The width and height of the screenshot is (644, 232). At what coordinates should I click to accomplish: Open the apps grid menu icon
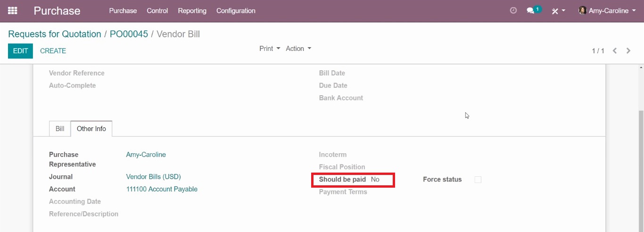pos(13,10)
